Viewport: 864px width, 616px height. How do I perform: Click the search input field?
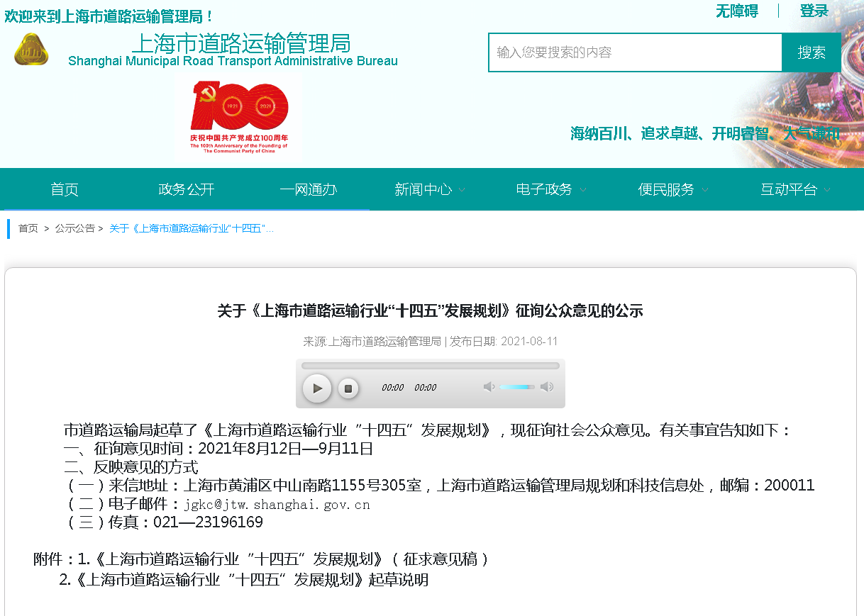(x=635, y=52)
